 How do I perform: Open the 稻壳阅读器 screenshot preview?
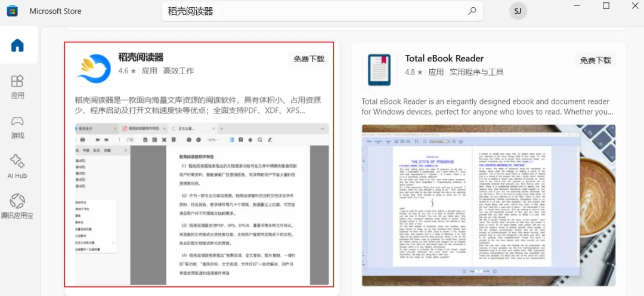pyautogui.click(x=203, y=204)
